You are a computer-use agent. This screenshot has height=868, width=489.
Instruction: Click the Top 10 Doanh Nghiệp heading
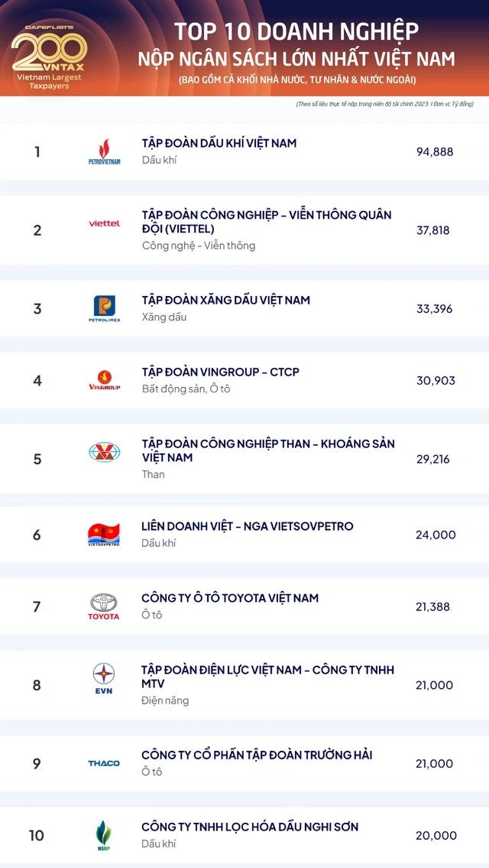click(296, 31)
